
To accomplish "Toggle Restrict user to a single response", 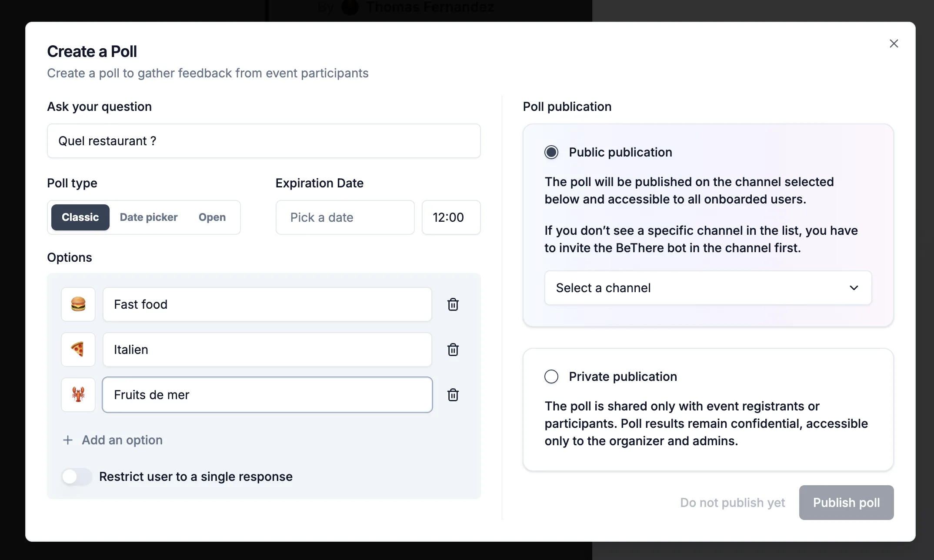I will [77, 477].
